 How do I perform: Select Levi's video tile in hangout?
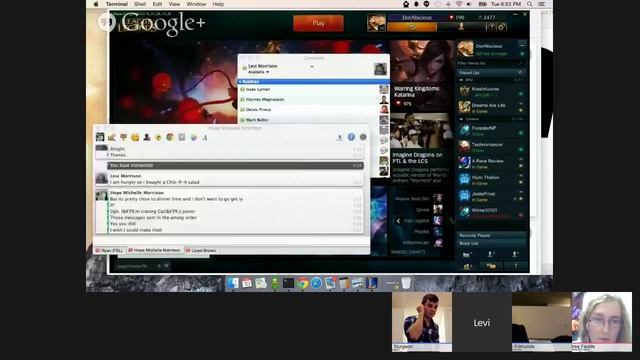(482, 322)
